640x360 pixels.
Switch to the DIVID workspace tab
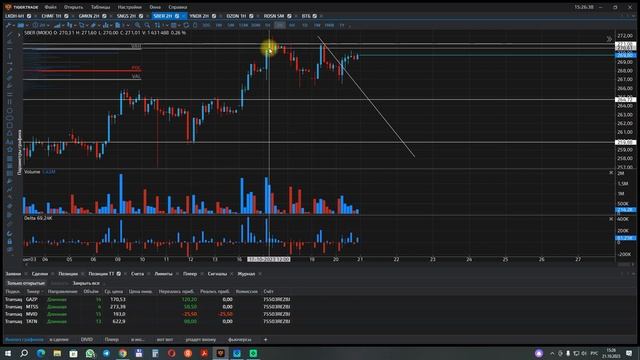point(87,339)
